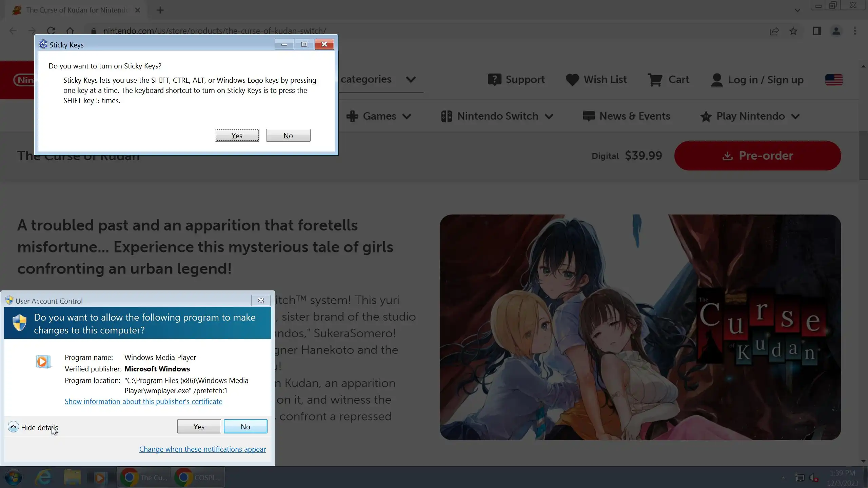Click the Support question icon
This screenshot has width=868, height=488.
[x=494, y=80]
